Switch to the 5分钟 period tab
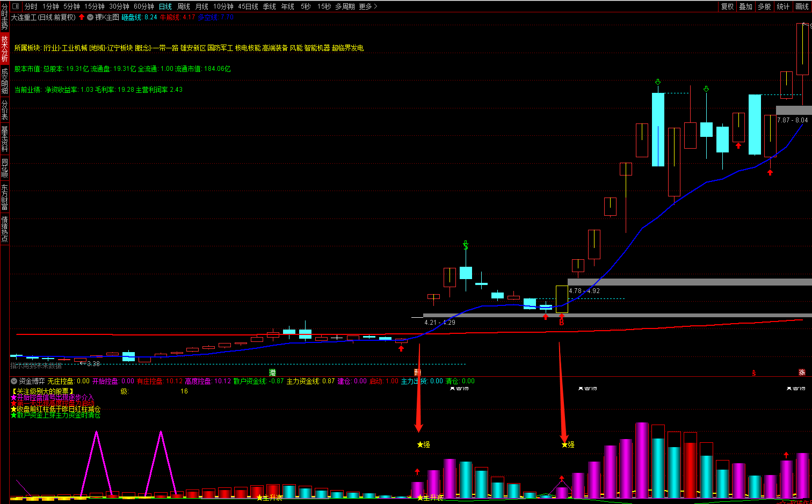Image resolution: width=812 pixels, height=504 pixels. (x=71, y=6)
